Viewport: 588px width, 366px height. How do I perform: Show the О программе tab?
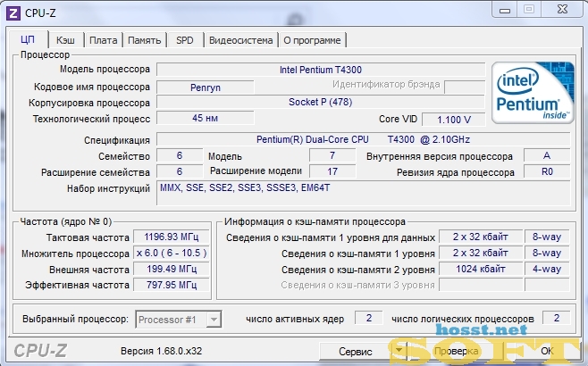pyautogui.click(x=312, y=40)
